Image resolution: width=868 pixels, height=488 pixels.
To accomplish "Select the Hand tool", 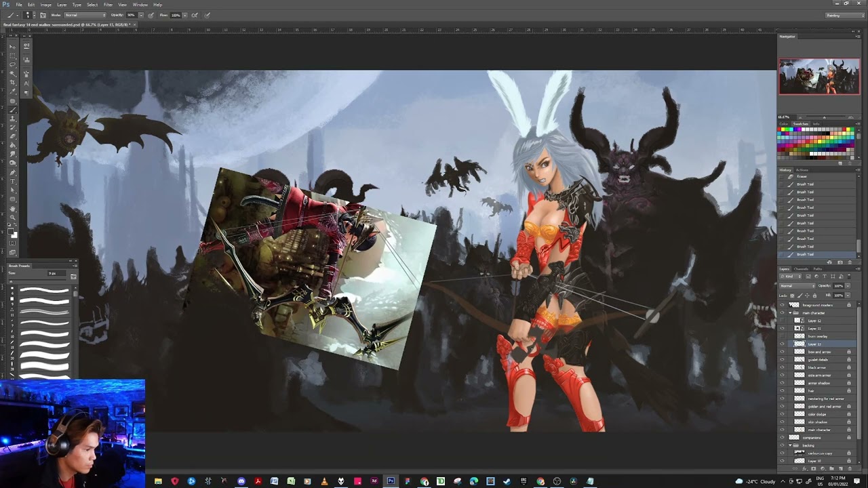I will tap(12, 208).
